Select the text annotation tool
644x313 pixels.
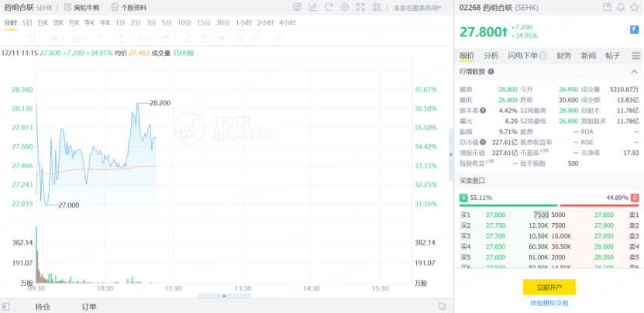point(121,38)
